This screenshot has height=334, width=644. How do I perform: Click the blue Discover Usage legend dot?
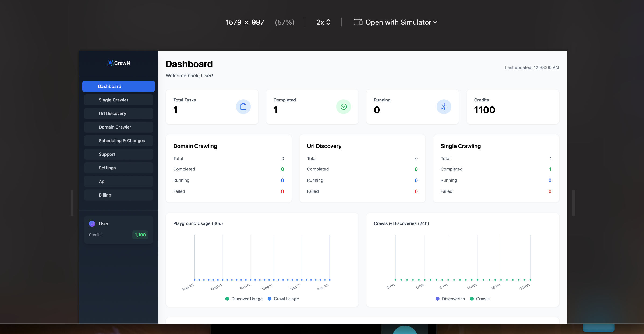[227, 299]
